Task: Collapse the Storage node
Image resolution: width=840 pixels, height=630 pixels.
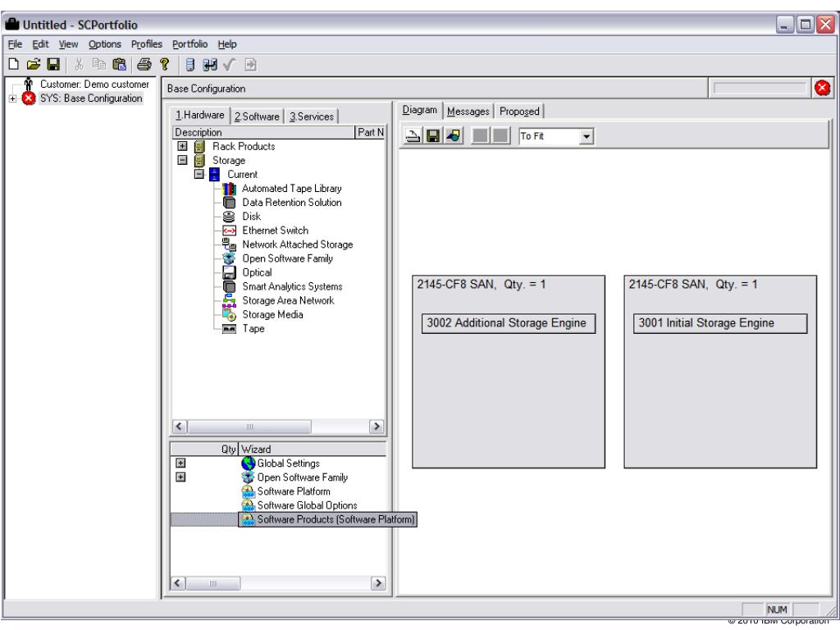Action: click(182, 160)
